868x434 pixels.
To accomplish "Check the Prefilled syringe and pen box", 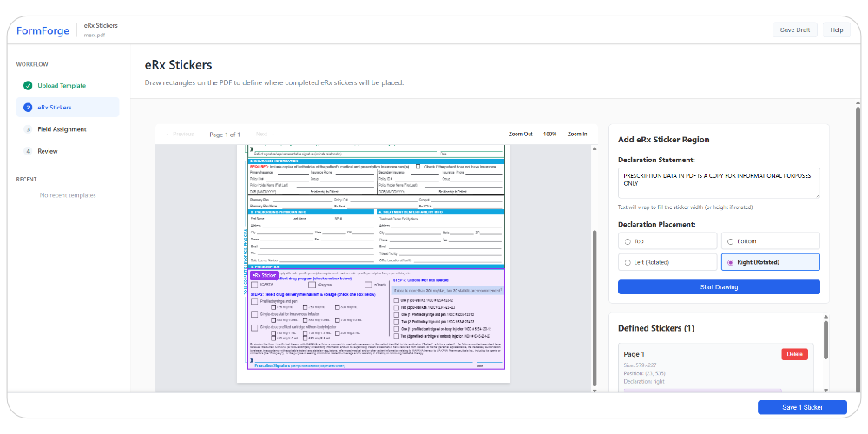I will 254,301.
